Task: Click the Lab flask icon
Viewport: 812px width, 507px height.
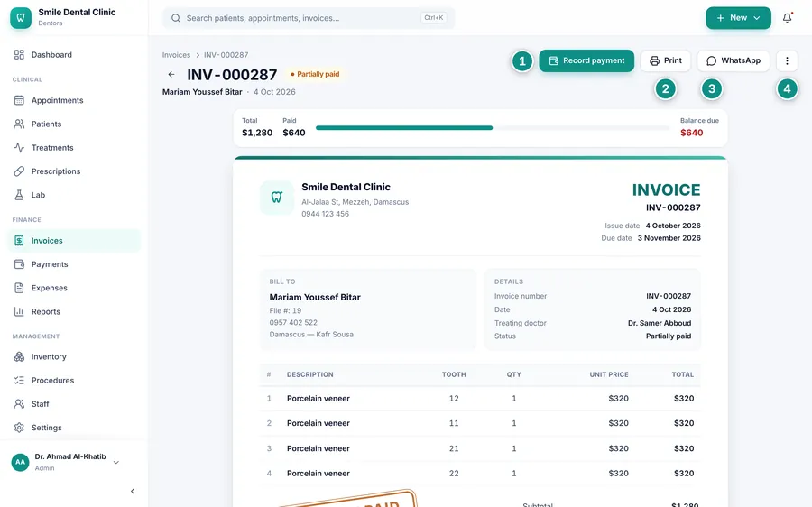Action: click(19, 195)
